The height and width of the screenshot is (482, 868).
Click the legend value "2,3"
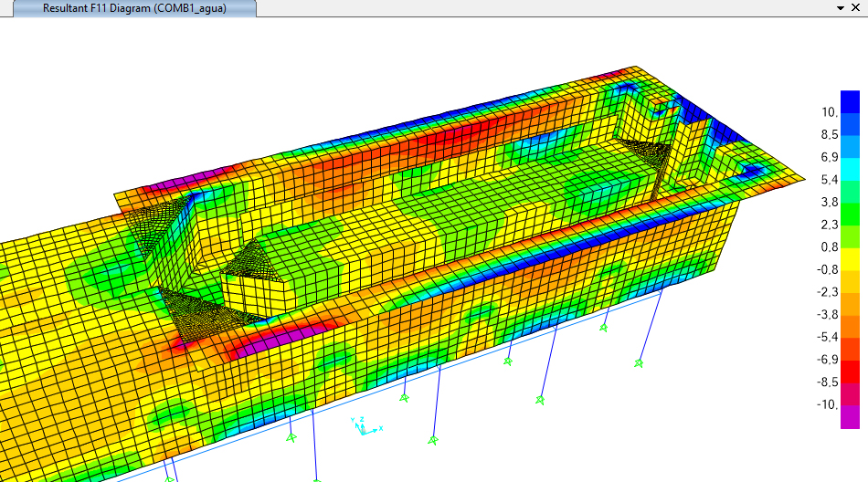(830, 225)
